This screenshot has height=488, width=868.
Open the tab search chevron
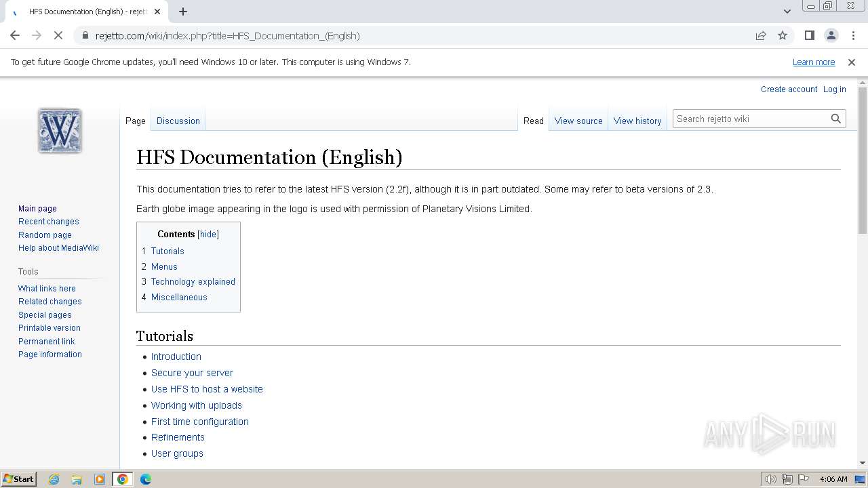click(787, 12)
